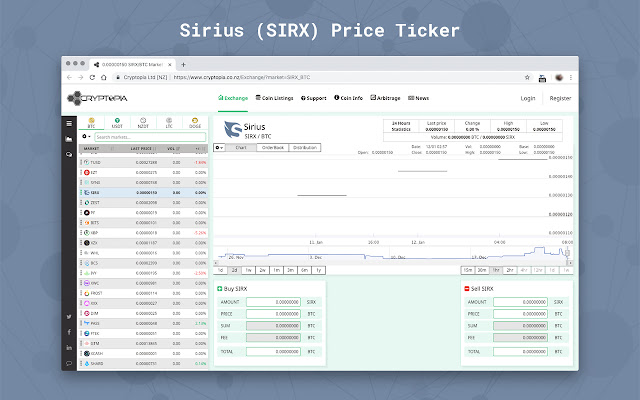Open Cryptopia's LinkedIn page from sidebar

click(69, 347)
